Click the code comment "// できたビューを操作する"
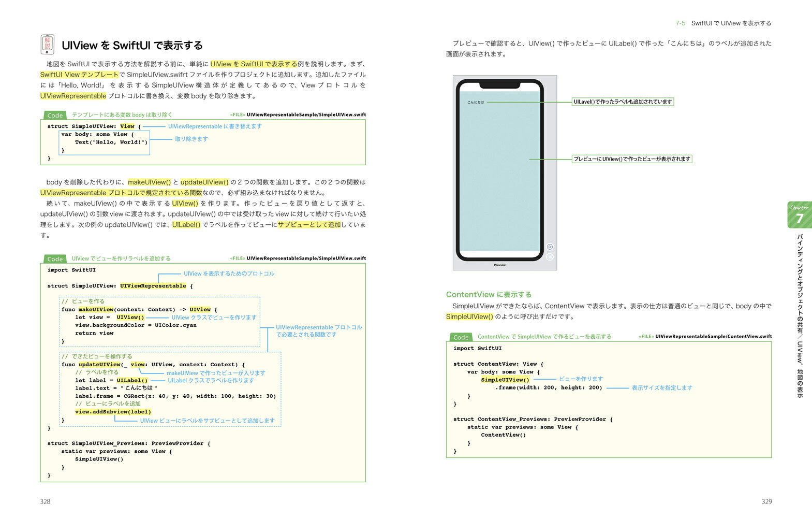 96,356
